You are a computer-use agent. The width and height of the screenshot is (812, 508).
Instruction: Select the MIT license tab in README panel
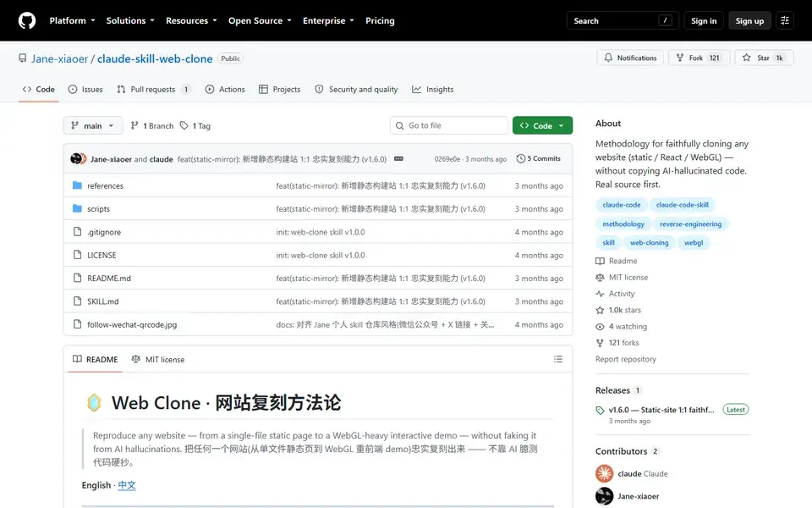coord(157,359)
